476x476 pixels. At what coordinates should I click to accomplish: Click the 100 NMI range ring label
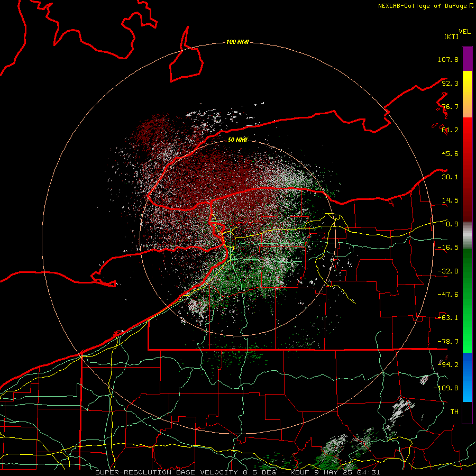237,42
